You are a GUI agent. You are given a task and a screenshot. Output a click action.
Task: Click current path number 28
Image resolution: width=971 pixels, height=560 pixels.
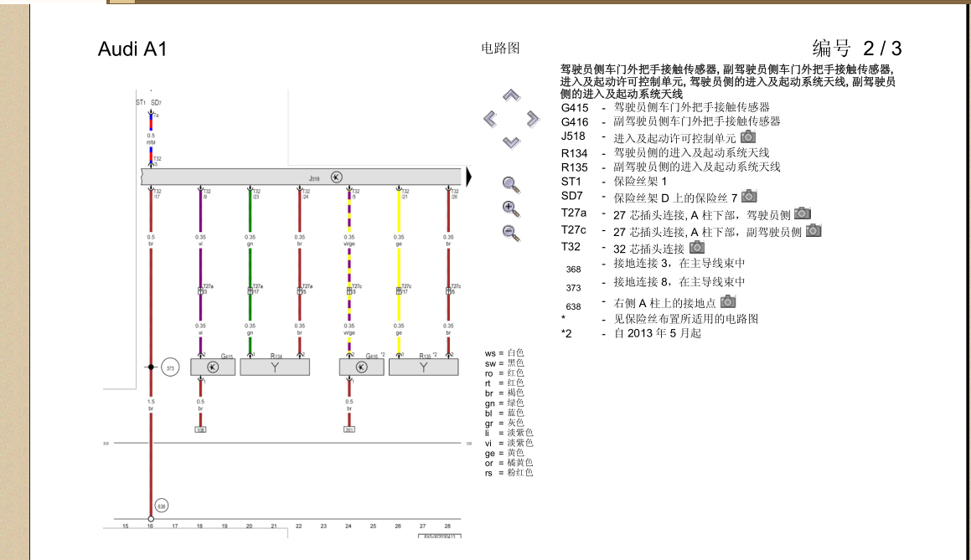tap(447, 526)
